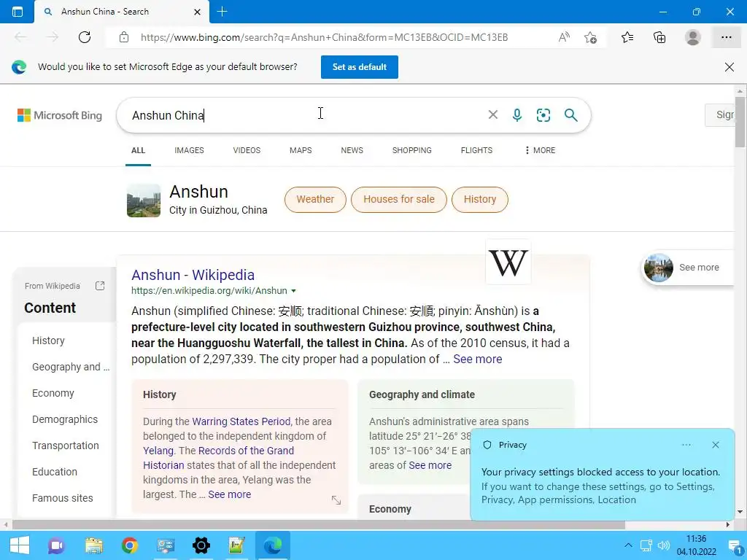Image resolution: width=747 pixels, height=560 pixels.
Task: Select the History suggestion pill
Action: click(480, 200)
